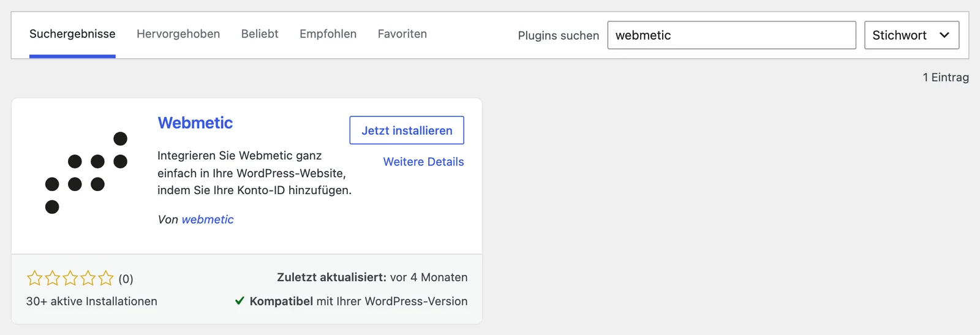The height and width of the screenshot is (335, 980).
Task: Click the 'Zuletzt aktualisiert: vor 4 Monaten' text
Action: click(372, 277)
